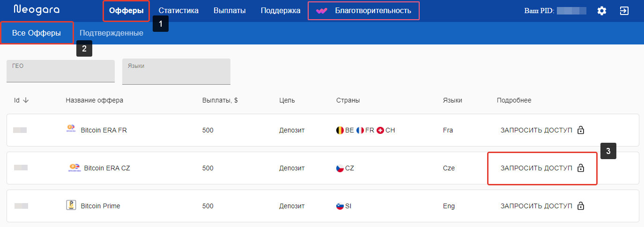Open the ГЕО filter dropdown
644x227 pixels.
[60, 71]
